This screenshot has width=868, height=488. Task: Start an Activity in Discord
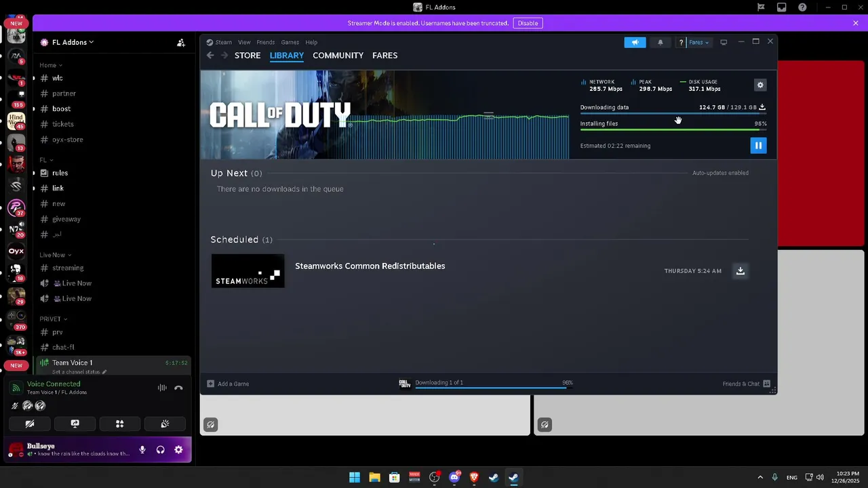(x=119, y=424)
